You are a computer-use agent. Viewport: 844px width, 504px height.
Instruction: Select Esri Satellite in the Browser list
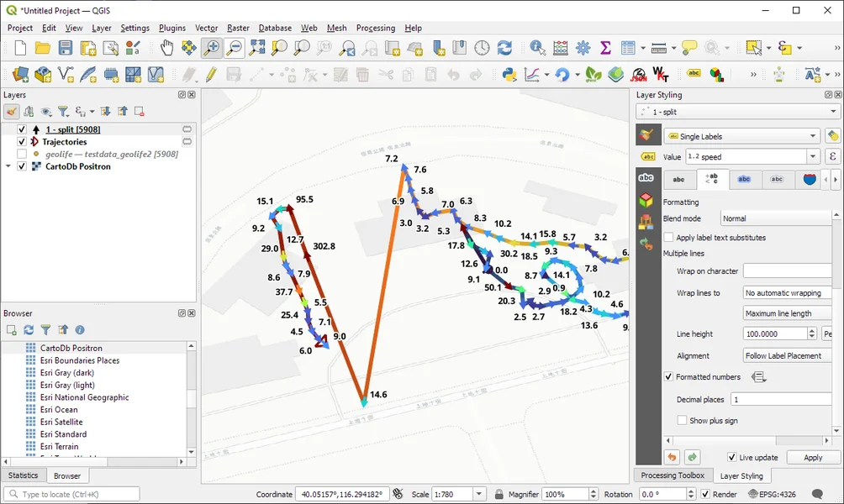click(61, 422)
